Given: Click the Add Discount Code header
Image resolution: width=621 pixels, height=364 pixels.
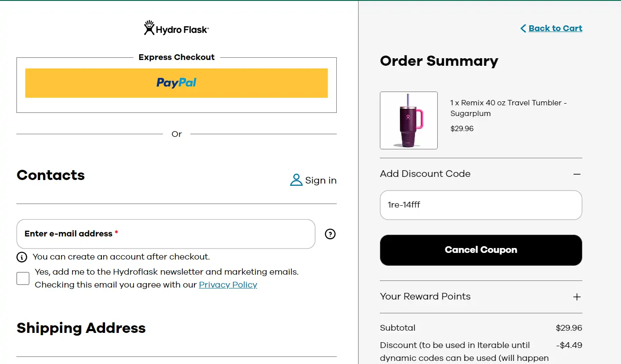Looking at the screenshot, I should pyautogui.click(x=425, y=174).
